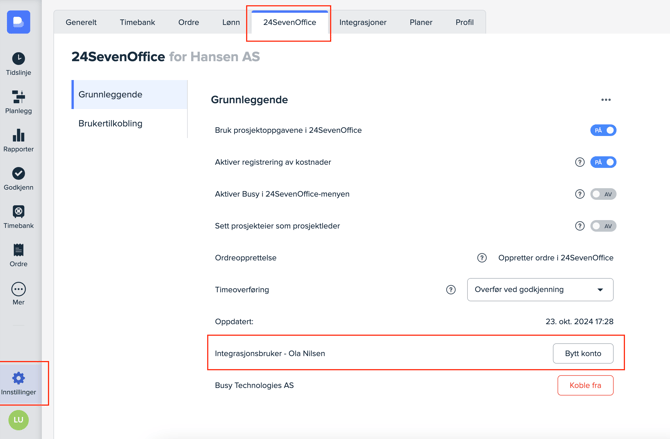This screenshot has width=670, height=439.
Task: Select the Brukertilkobling side menu item
Action: tap(111, 124)
